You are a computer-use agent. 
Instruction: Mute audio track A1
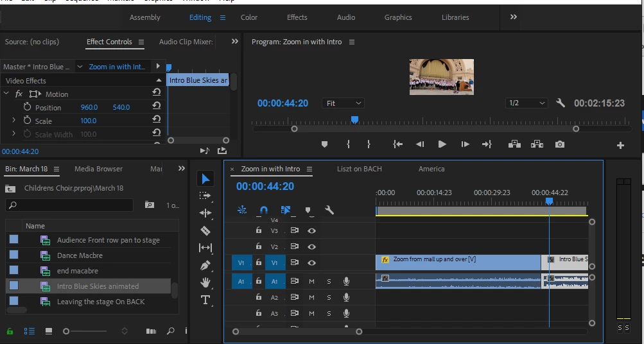312,281
